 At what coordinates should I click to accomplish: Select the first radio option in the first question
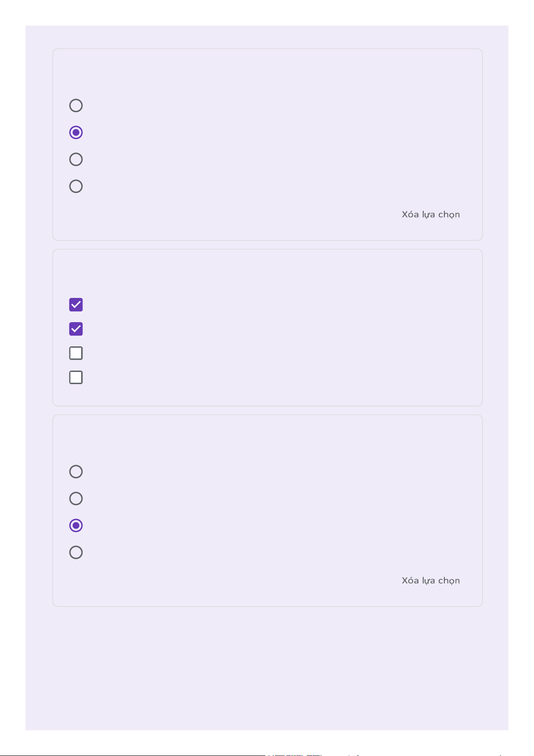[x=76, y=105]
